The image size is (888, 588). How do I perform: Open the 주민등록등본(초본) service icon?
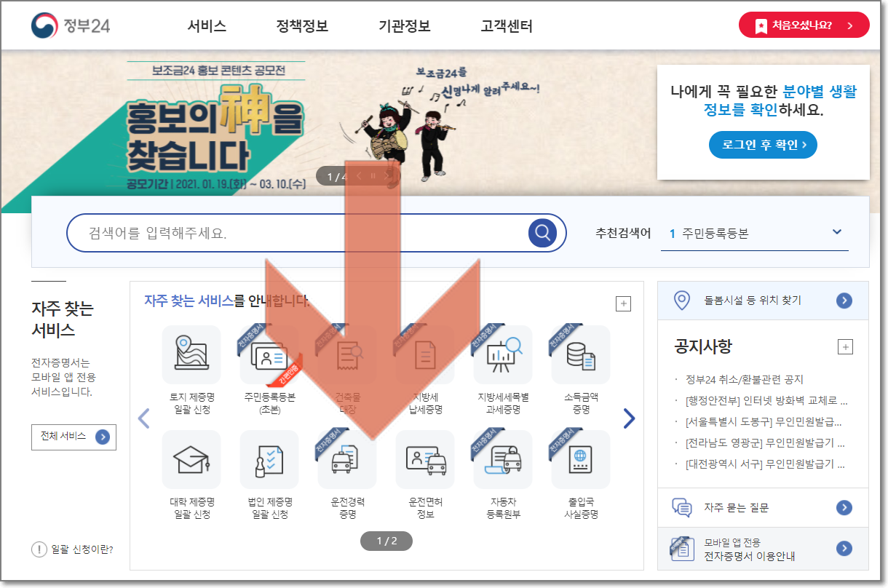pos(269,354)
